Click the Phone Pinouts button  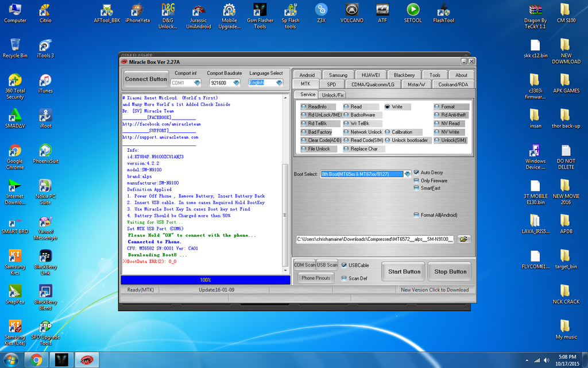point(316,278)
